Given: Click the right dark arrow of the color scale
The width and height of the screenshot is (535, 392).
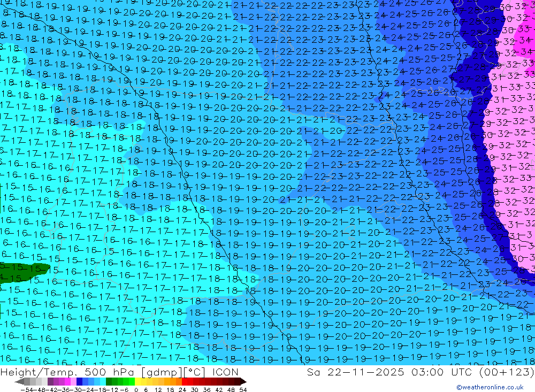Looking at the screenshot, I should point(243,382).
